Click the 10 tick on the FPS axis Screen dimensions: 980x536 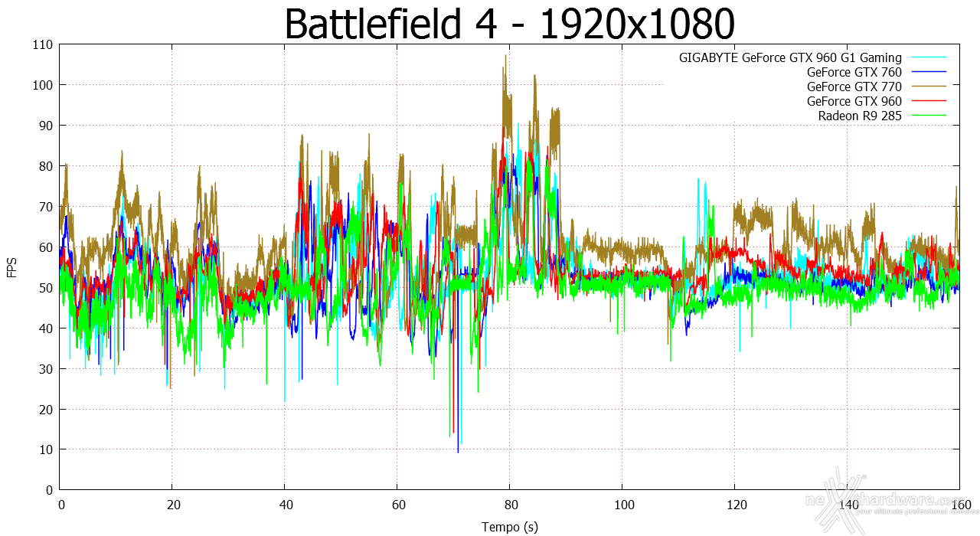tap(46, 449)
